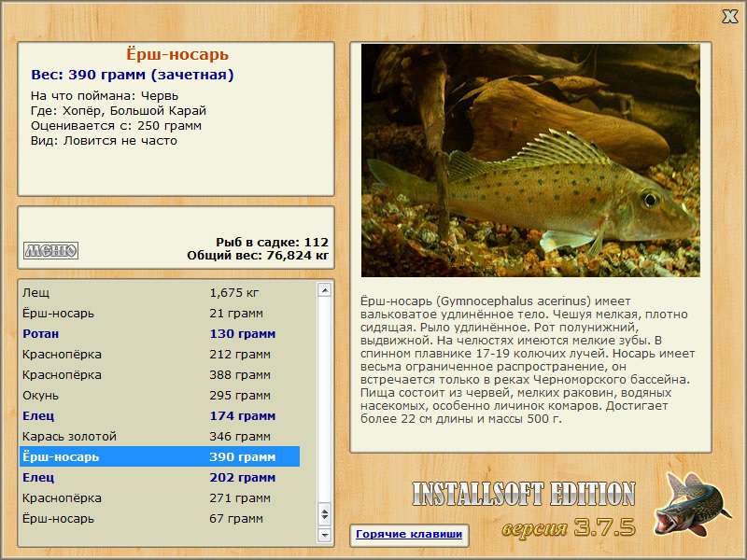The image size is (747, 560).
Task: Select the Окунь 295 грамм row
Action: click(x=160, y=395)
